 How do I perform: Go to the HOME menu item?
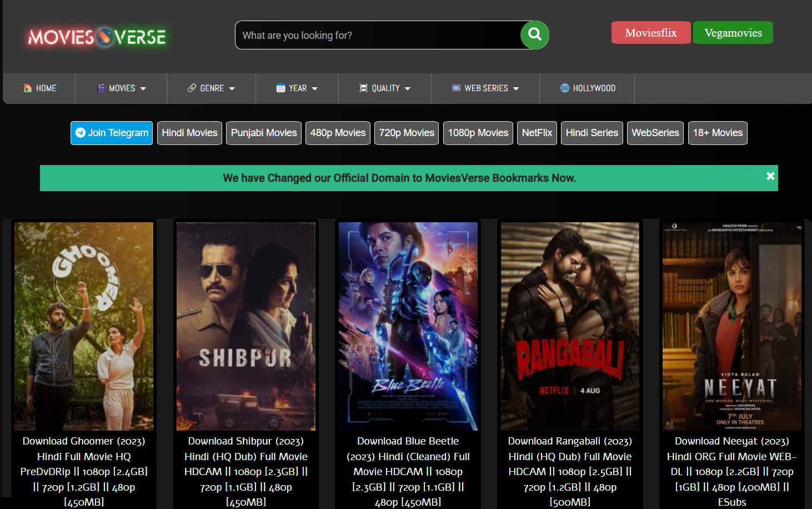[x=39, y=88]
